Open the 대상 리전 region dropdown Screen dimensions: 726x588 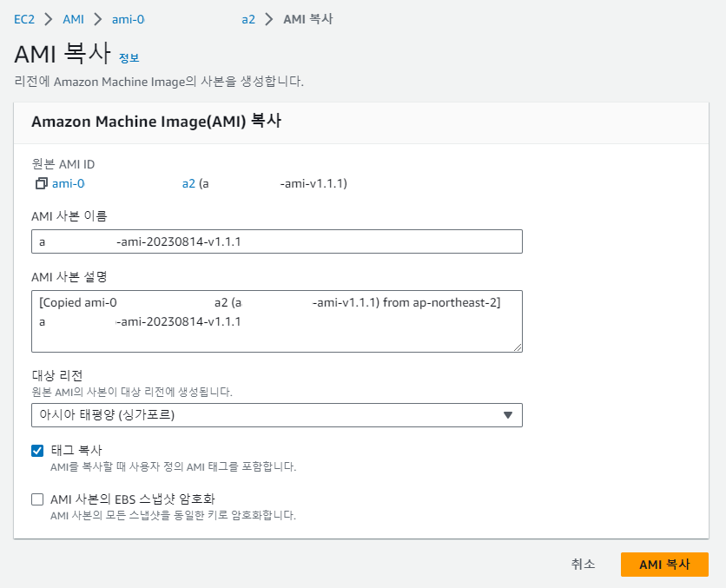277,415
